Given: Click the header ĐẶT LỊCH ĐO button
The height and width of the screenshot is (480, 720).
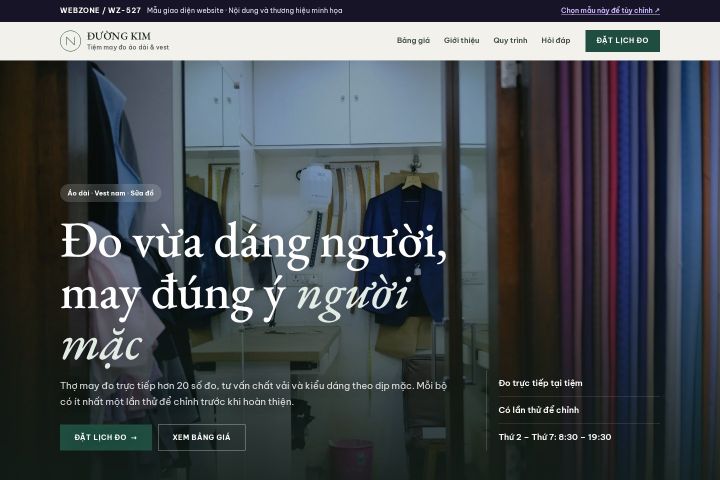Looking at the screenshot, I should (622, 41).
